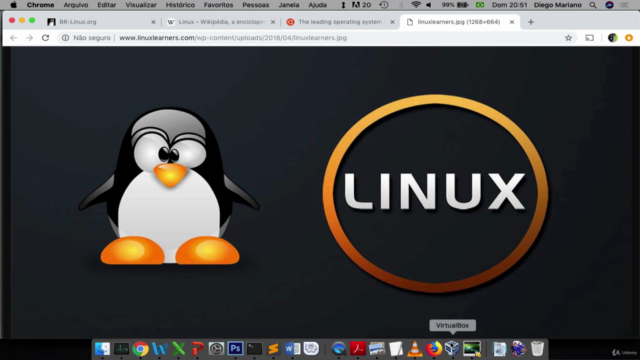Click the address bar URL field
This screenshot has width=640, height=360.
point(233,38)
